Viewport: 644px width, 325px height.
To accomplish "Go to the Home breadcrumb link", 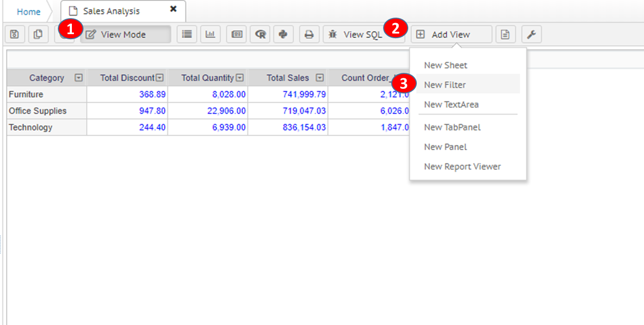I will (x=29, y=12).
